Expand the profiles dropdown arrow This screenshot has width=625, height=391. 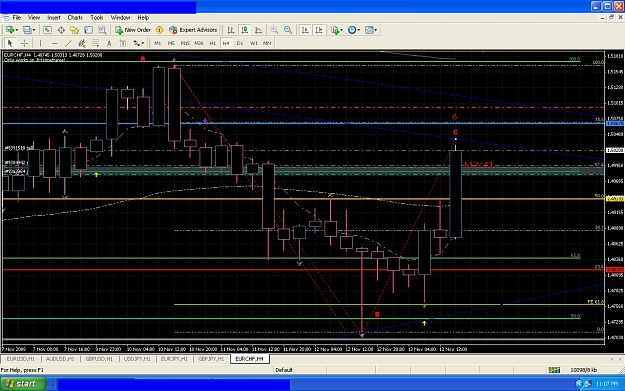click(x=34, y=30)
